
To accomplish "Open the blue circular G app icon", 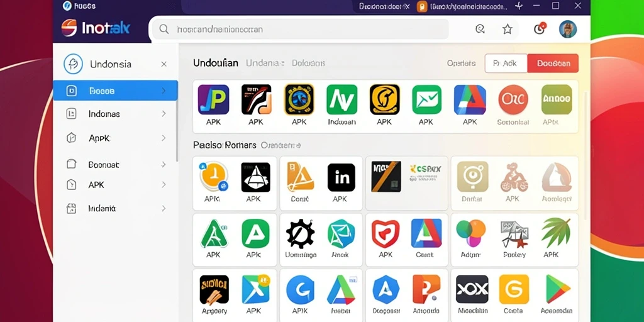I will point(300,289).
